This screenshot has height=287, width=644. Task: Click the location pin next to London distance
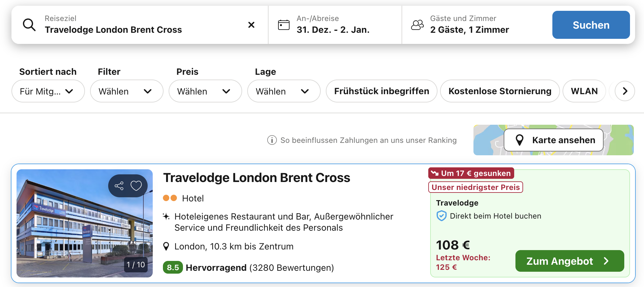(x=166, y=246)
